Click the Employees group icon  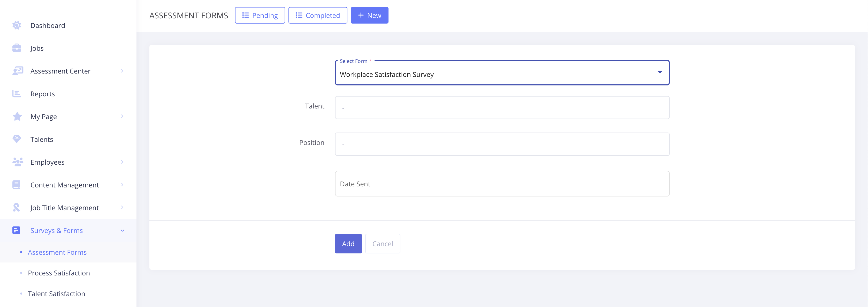coord(18,162)
